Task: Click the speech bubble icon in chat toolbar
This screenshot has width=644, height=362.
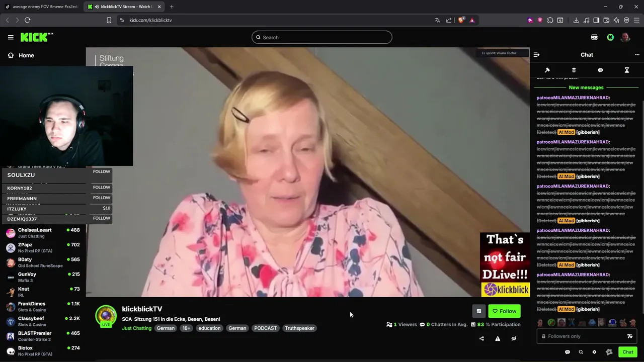Action: coord(600,70)
